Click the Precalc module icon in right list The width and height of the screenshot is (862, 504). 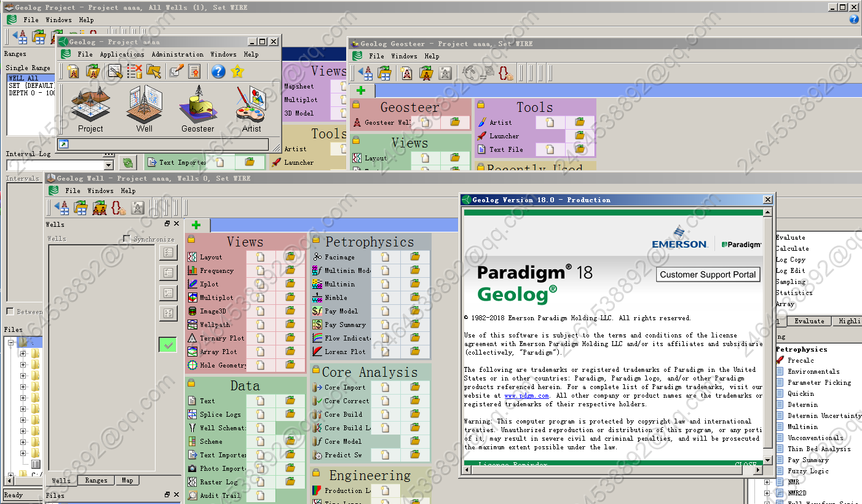(x=780, y=360)
